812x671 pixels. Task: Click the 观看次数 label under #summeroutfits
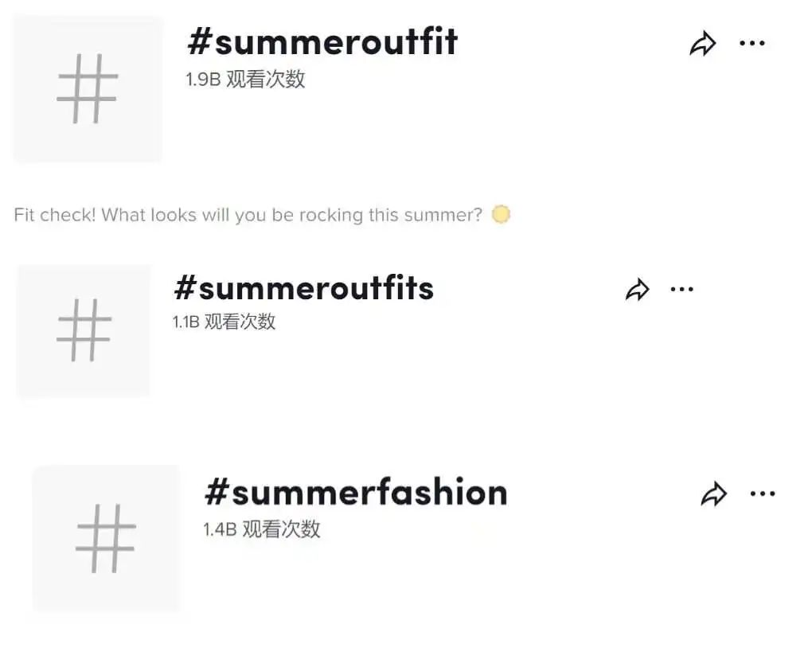240,322
